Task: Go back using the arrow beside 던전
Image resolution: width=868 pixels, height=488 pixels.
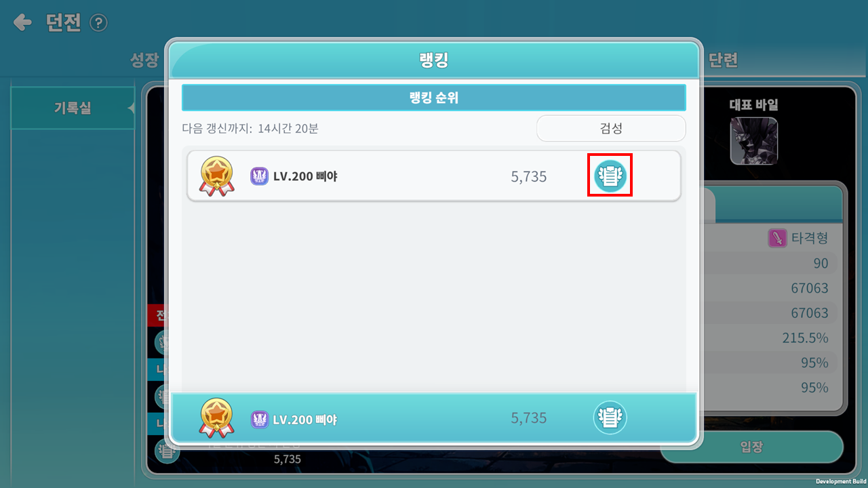Action: click(22, 23)
